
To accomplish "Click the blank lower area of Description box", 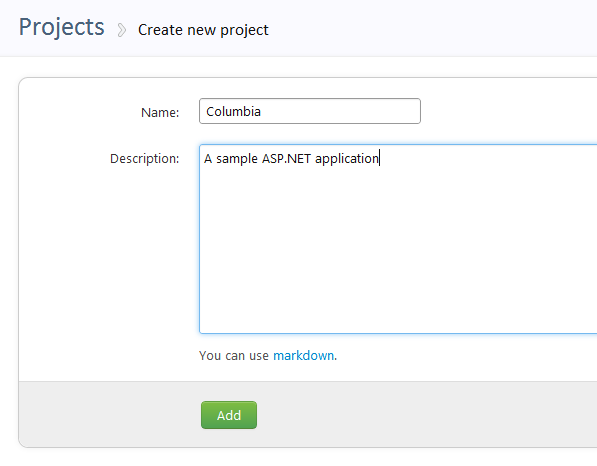I will click(x=398, y=267).
